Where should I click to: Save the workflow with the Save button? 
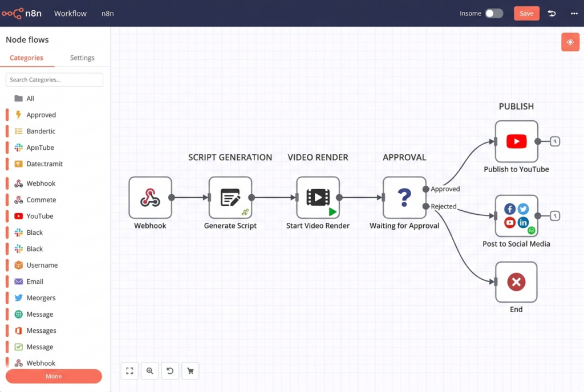point(526,13)
